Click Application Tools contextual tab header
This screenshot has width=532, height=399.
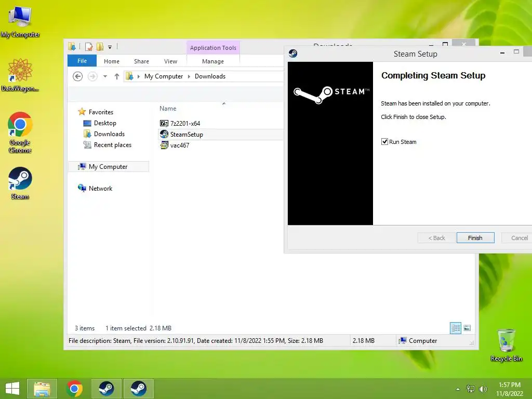213,48
